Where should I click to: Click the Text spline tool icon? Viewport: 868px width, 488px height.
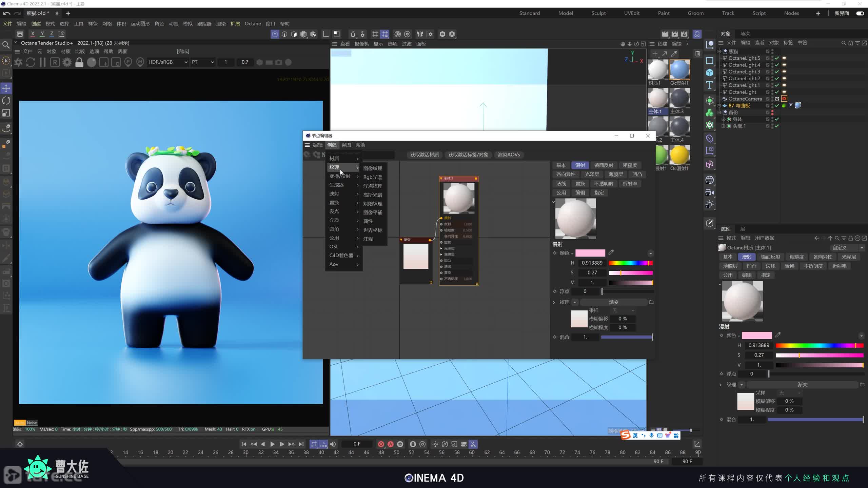click(710, 85)
